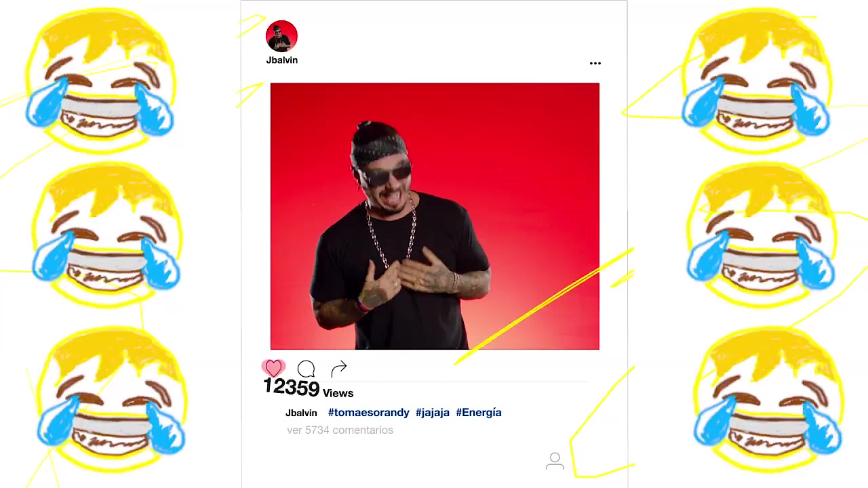Screen dimensions: 868x488
Task: Open the #tomaesorandy hashtag
Action: click(x=369, y=412)
